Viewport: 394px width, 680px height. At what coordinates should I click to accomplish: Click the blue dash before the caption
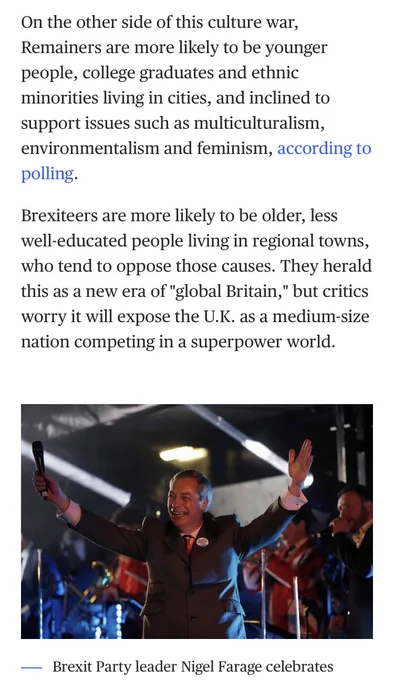click(31, 668)
